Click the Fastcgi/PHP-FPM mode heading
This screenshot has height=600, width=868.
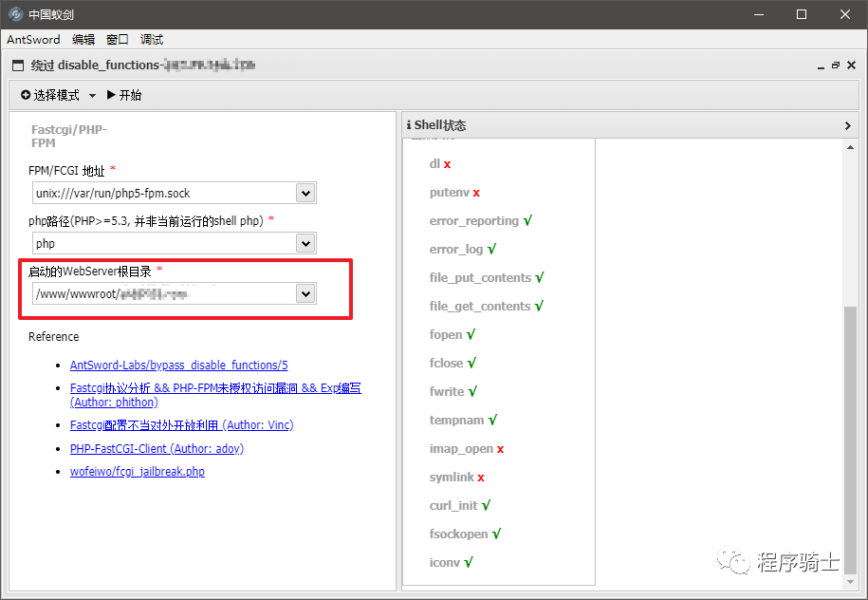69,137
